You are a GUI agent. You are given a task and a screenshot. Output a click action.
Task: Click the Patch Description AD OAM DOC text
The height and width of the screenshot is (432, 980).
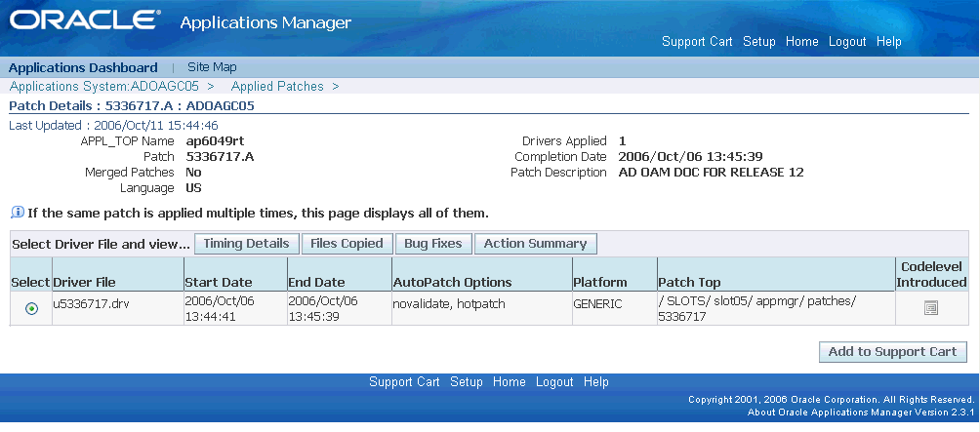click(x=712, y=173)
